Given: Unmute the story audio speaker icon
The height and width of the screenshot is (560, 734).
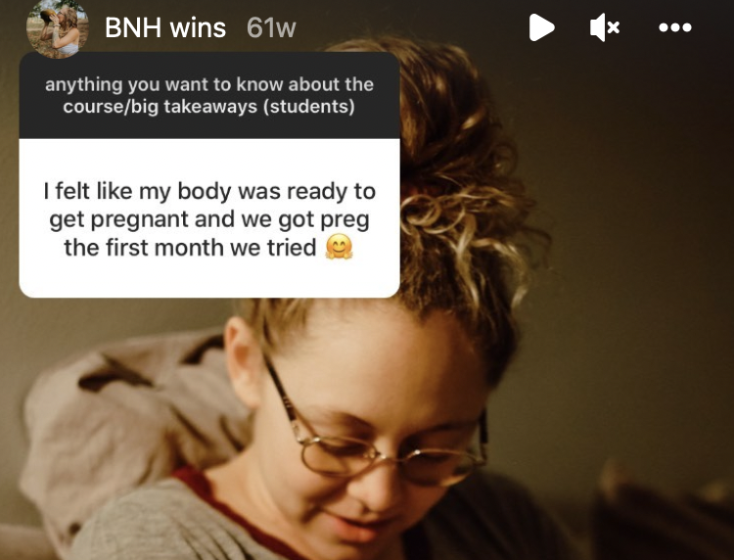Looking at the screenshot, I should point(605,27).
